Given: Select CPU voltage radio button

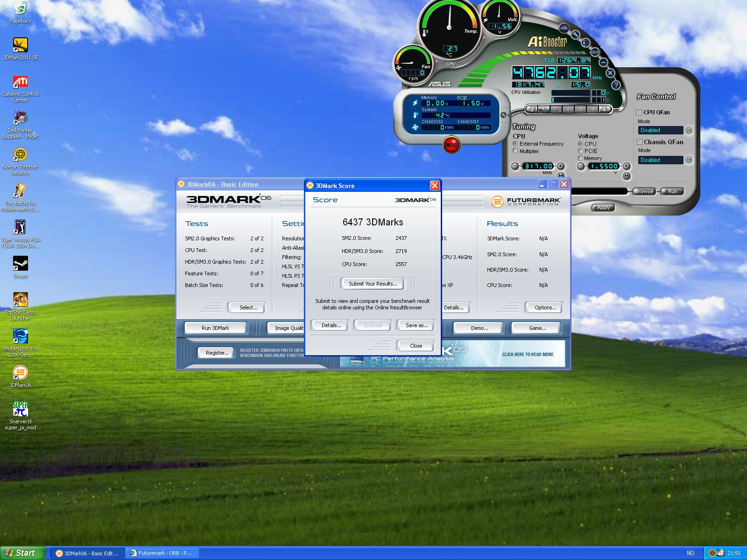Looking at the screenshot, I should tap(581, 144).
